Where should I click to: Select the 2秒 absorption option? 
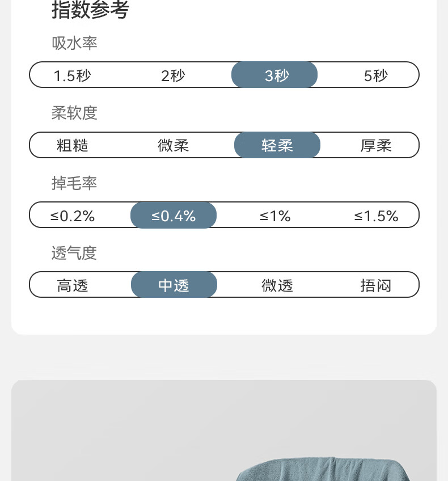coord(174,75)
